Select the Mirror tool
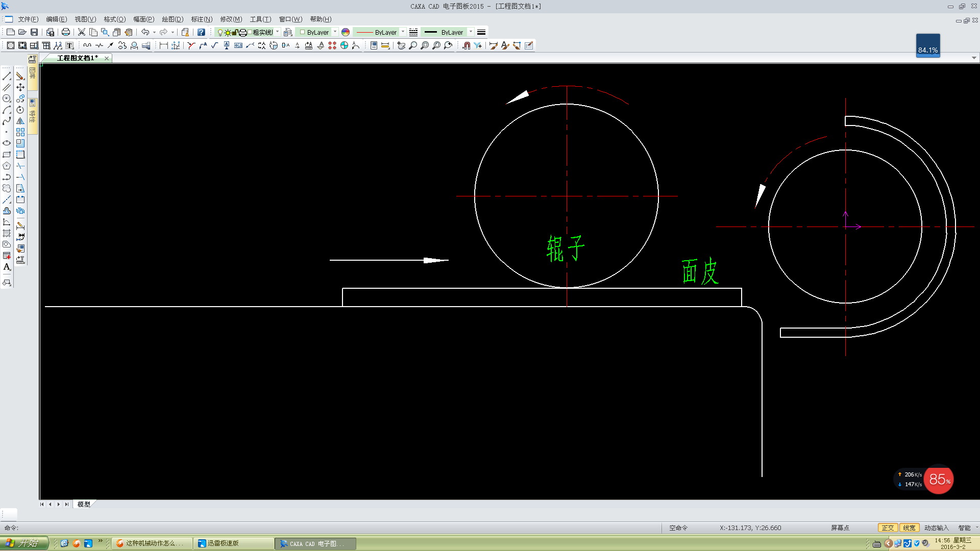Screen dimensions: 980x551 pos(20,121)
